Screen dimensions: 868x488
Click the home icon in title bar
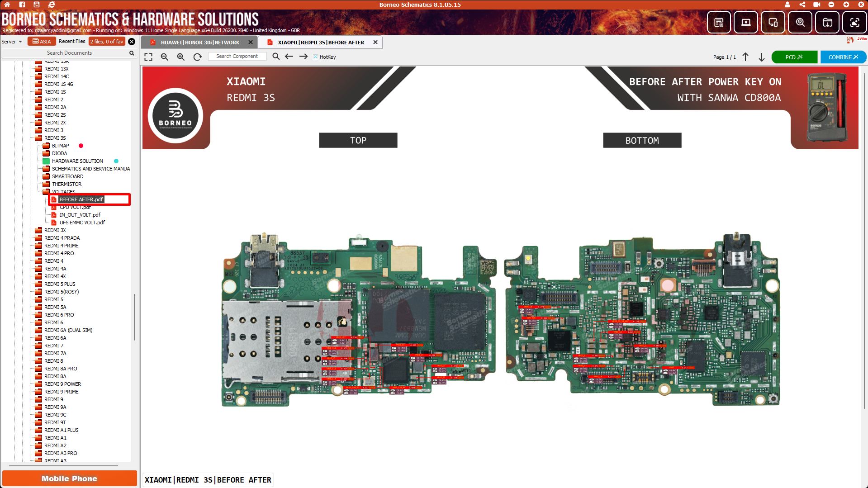7,5
